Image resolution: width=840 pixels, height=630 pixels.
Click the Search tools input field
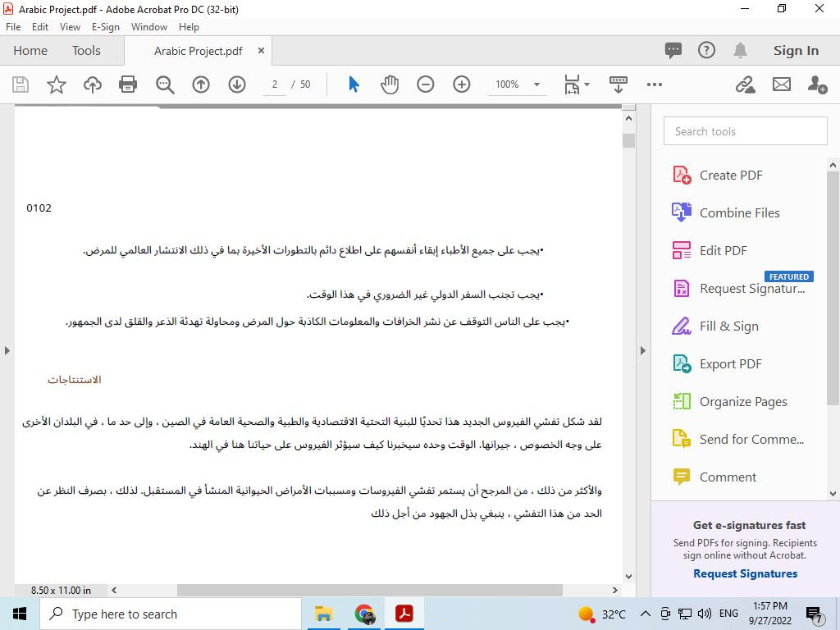click(745, 130)
